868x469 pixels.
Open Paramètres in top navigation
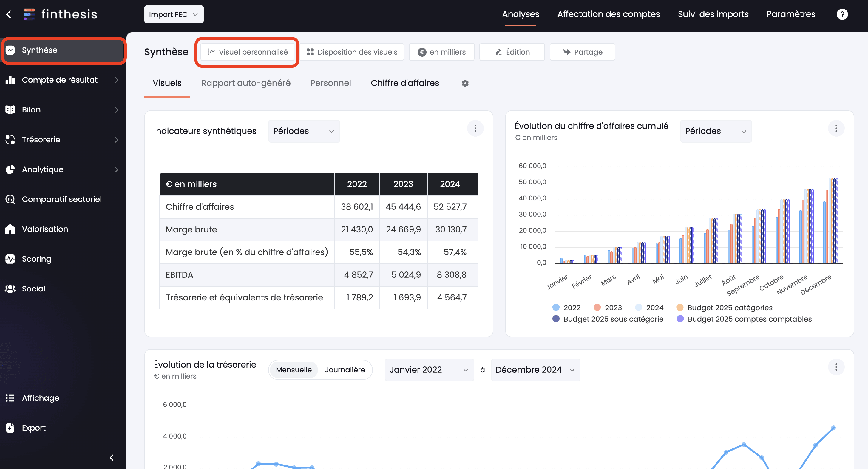tap(791, 14)
